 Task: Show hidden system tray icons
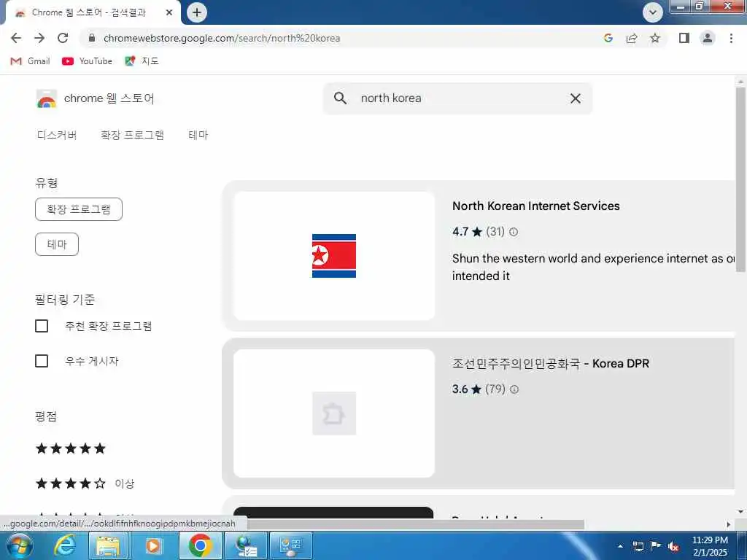tap(620, 546)
